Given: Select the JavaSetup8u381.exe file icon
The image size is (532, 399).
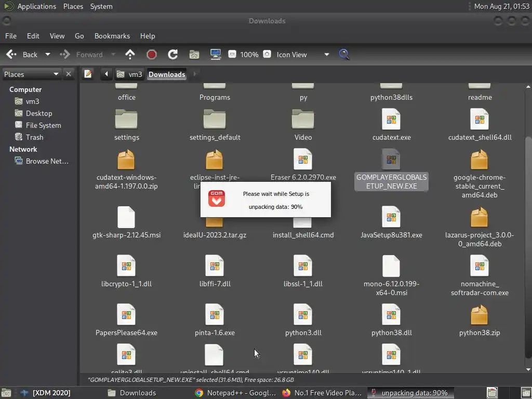Looking at the screenshot, I should 391,217.
